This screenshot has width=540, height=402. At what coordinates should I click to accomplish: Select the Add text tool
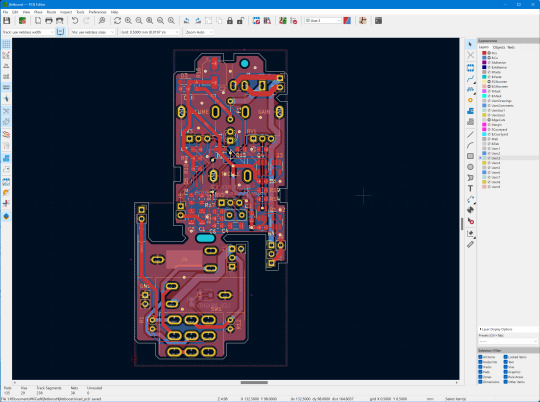[470, 188]
